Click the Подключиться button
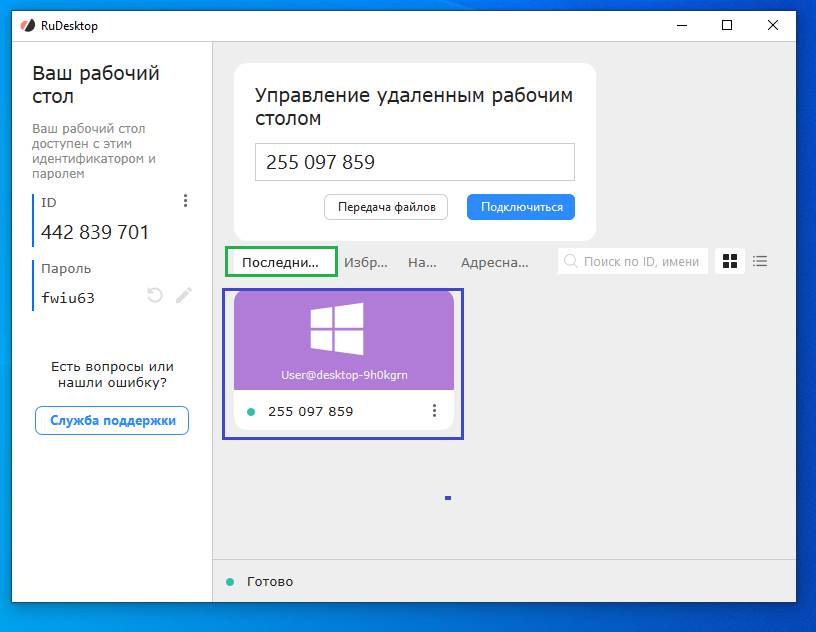Screen dimensions: 816x632 pyautogui.click(x=520, y=207)
